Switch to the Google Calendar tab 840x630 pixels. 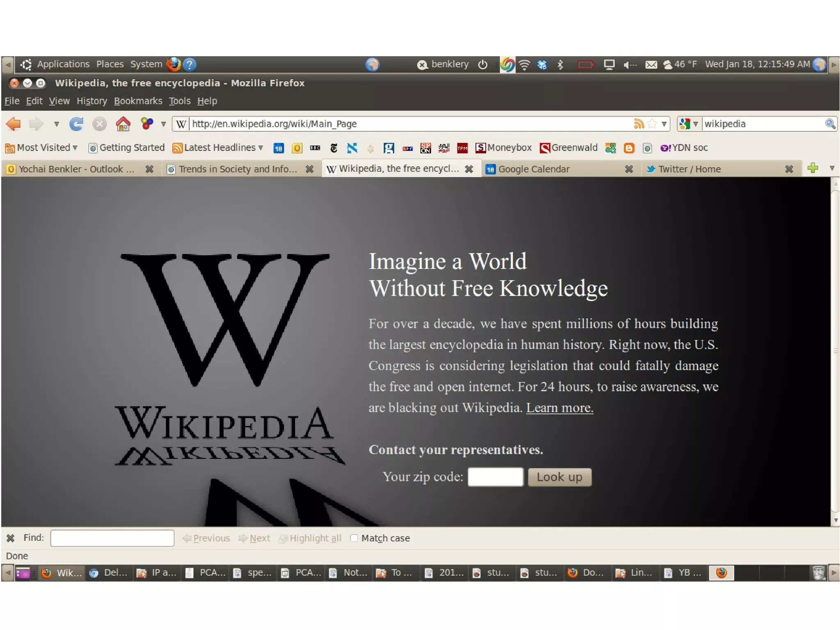(x=533, y=169)
